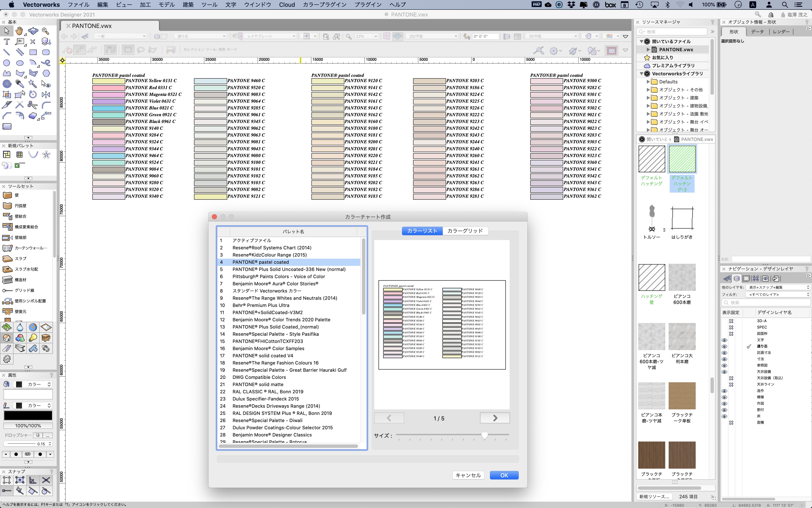Image resolution: width=812 pixels, height=508 pixels.
Task: Click the 100%/100% opacity button
Action: click(28, 426)
